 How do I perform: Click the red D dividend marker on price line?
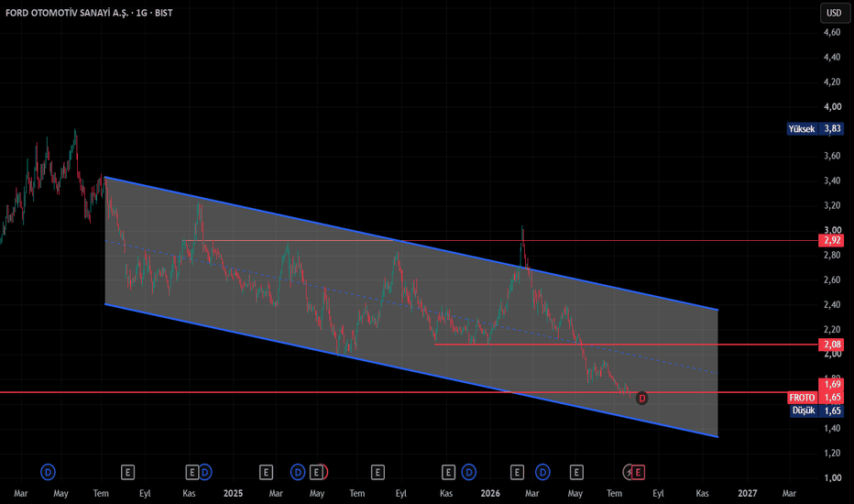pyautogui.click(x=642, y=399)
